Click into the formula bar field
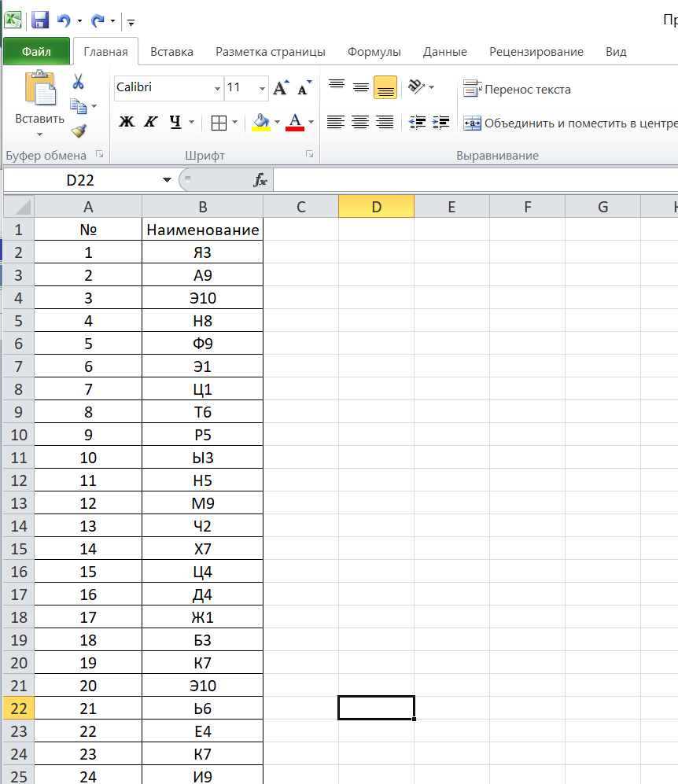678x784 pixels. tap(475, 180)
